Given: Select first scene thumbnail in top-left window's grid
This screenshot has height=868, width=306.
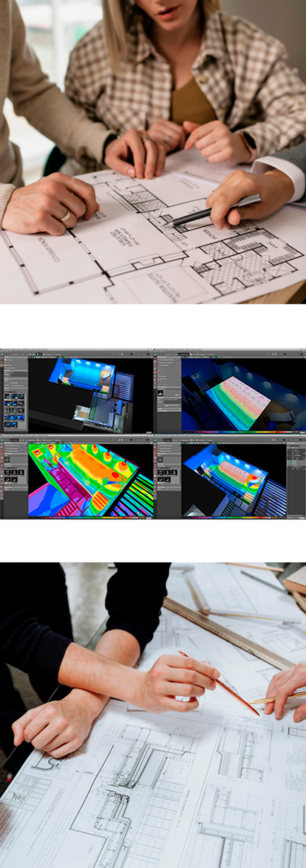Looking at the screenshot, I should (8, 396).
